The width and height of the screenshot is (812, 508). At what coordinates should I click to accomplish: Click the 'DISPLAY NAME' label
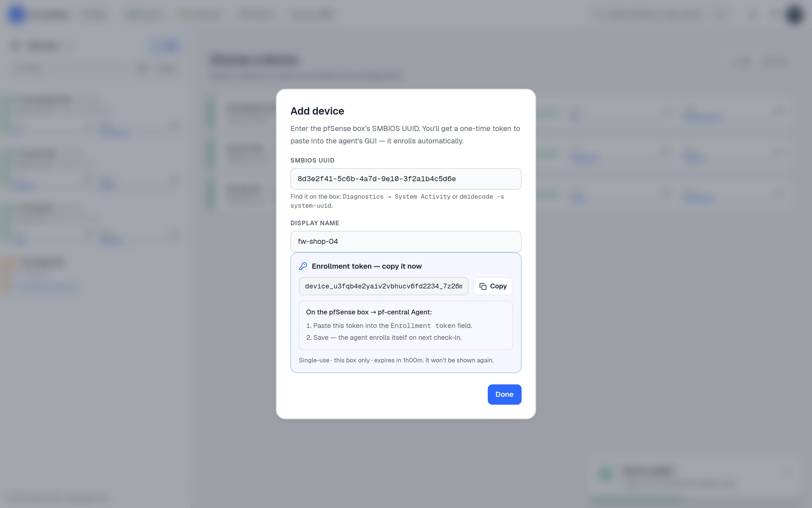pyautogui.click(x=315, y=223)
